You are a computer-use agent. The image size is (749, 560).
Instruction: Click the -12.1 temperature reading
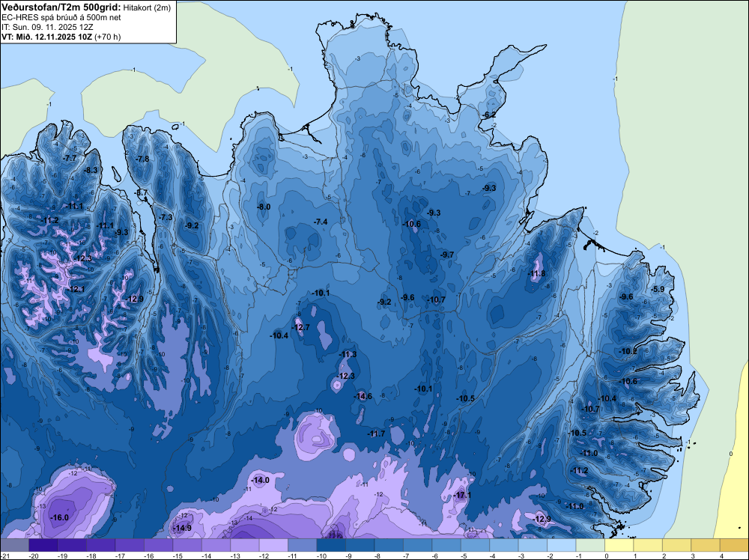(76, 289)
